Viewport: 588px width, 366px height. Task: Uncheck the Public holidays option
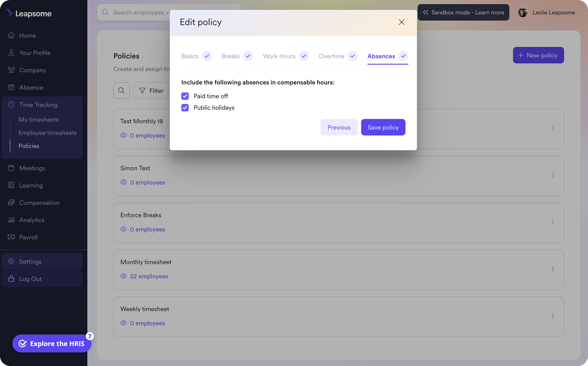(x=185, y=107)
